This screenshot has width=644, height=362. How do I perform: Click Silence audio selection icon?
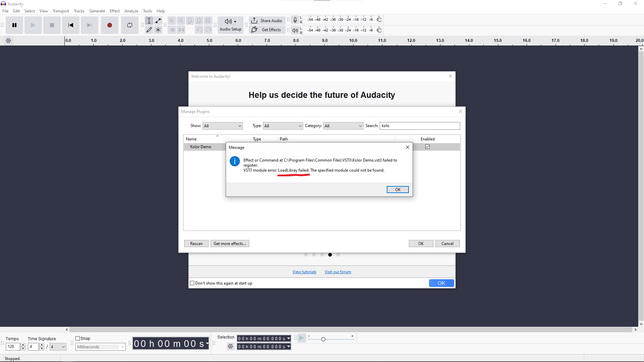[181, 30]
